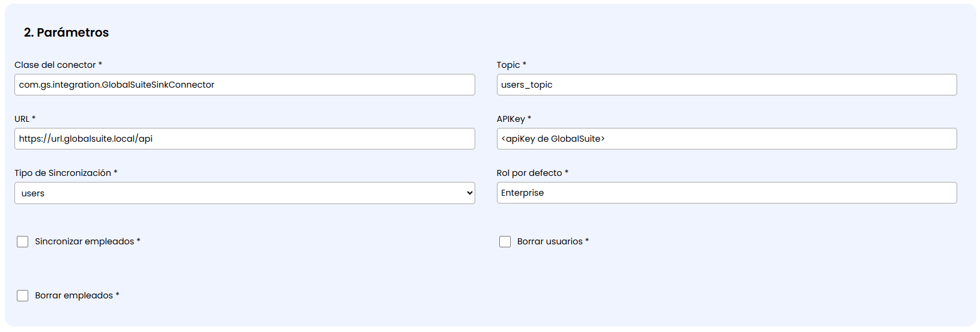
Task: Click the URL field label
Action: pos(22,119)
